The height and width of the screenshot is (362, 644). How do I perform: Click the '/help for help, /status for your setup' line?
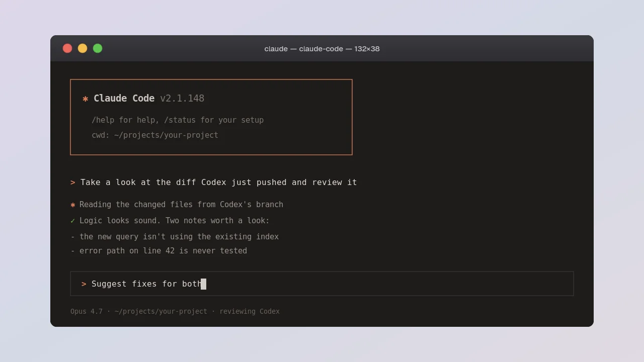click(x=178, y=120)
